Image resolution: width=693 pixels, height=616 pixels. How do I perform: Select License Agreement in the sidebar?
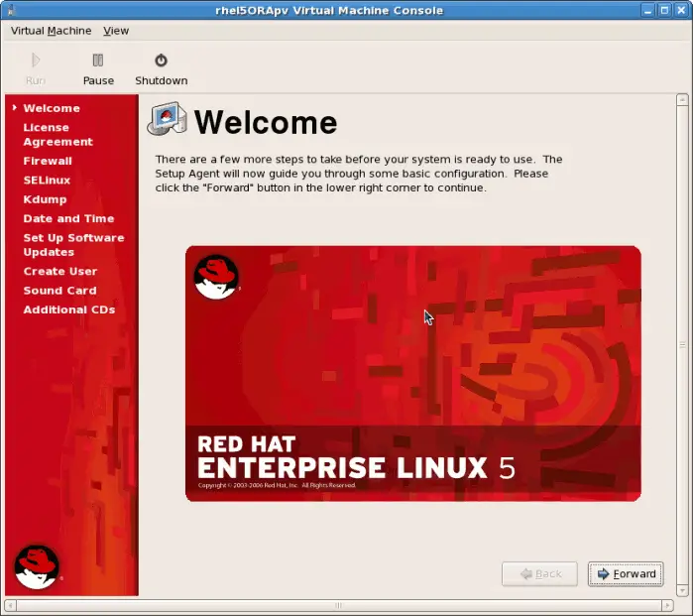[58, 135]
